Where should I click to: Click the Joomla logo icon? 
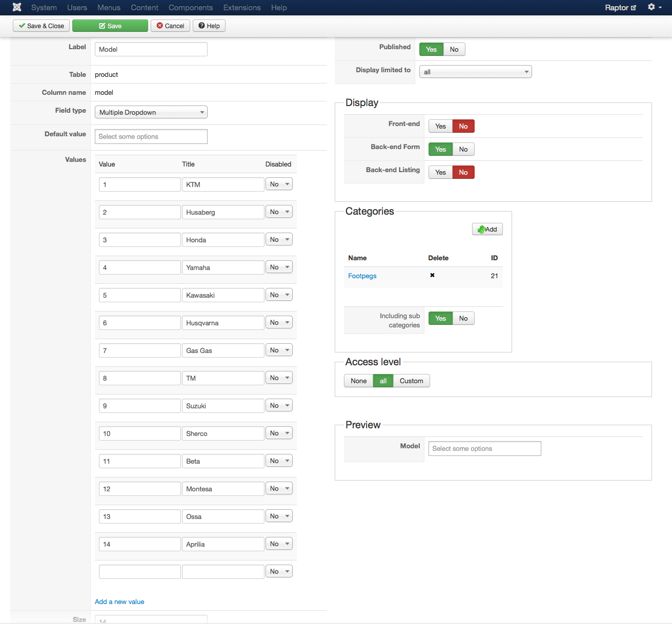click(x=17, y=7)
